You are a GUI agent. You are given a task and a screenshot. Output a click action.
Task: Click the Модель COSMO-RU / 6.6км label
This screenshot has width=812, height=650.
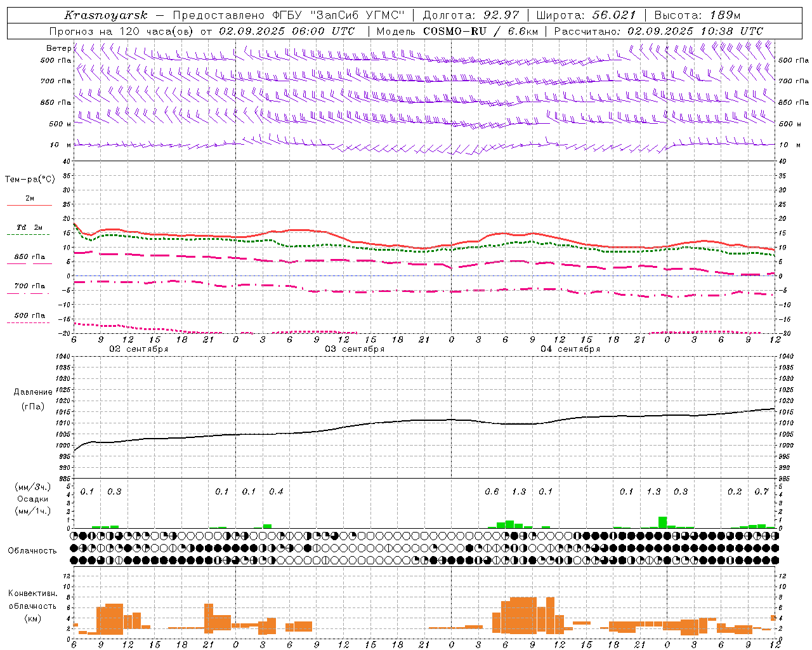pyautogui.click(x=457, y=31)
